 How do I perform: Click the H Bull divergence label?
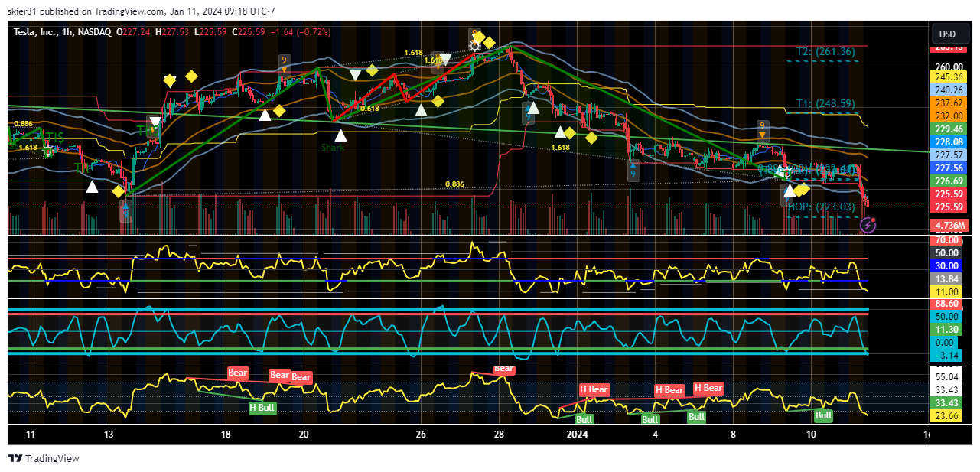click(x=262, y=408)
